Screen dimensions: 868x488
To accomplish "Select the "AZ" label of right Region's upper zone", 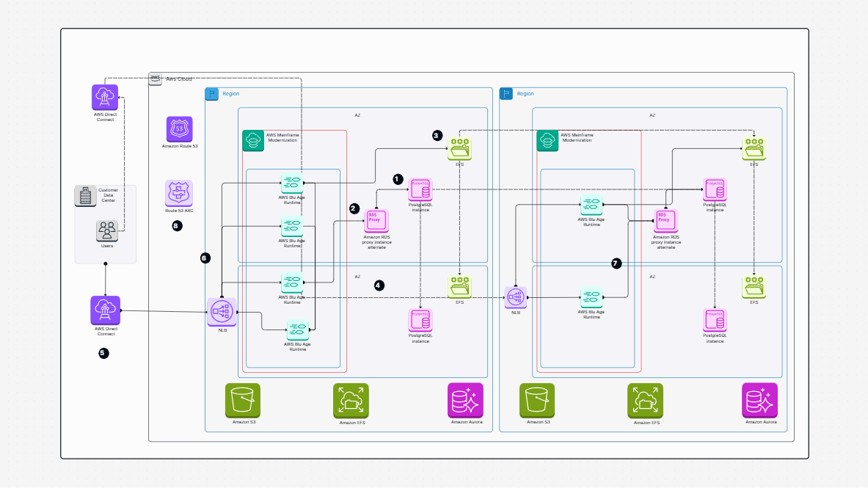I will click(x=652, y=115).
